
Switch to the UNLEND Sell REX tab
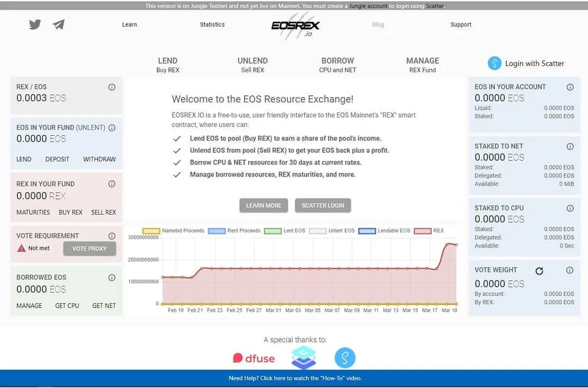coord(253,65)
